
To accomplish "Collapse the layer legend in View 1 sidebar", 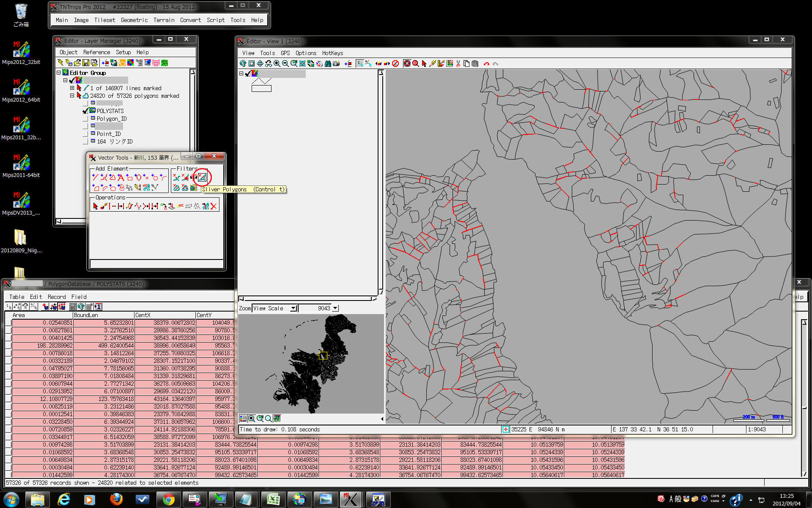I will point(241,73).
